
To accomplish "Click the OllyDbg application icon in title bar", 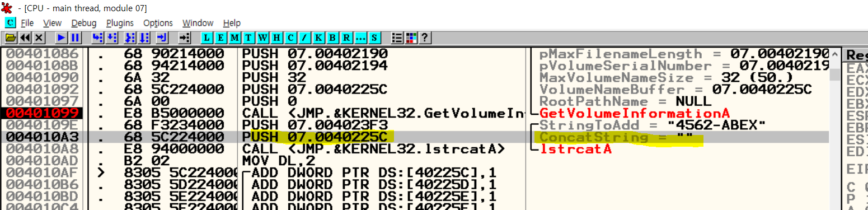I will click(7, 7).
